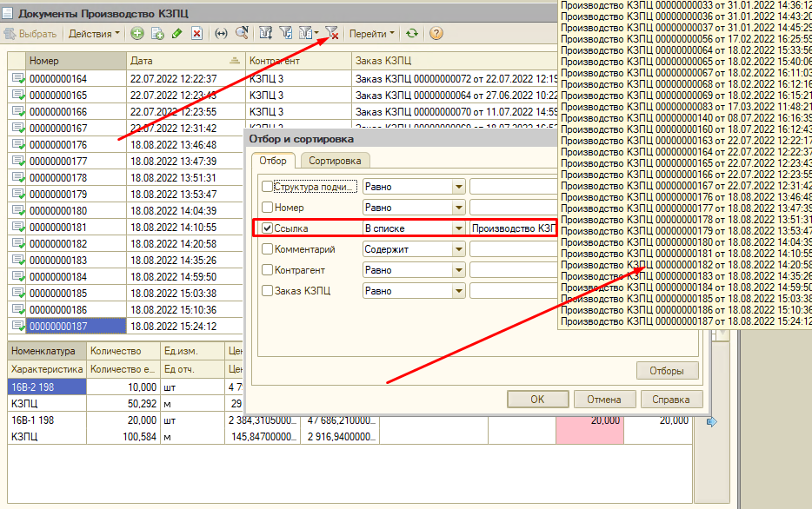Viewport: 812px width, 509px height.
Task: Click the posted document icon for row 00000000183
Action: coord(18,261)
